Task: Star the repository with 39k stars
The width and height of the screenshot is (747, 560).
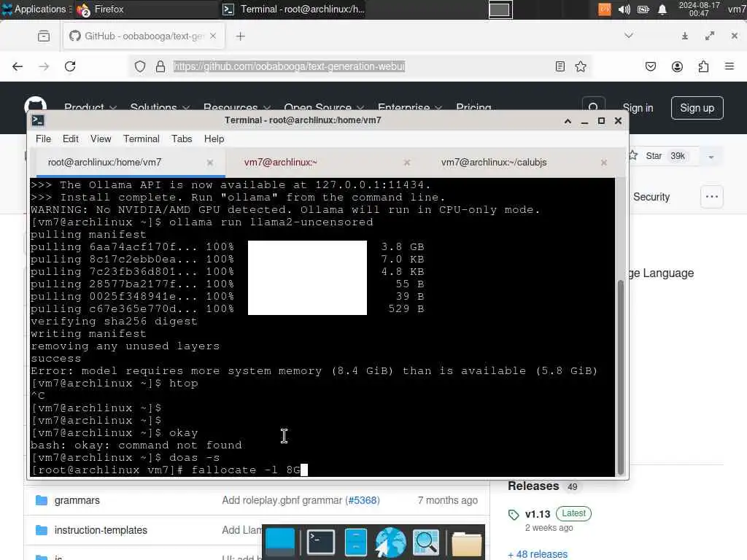Action: click(659, 156)
